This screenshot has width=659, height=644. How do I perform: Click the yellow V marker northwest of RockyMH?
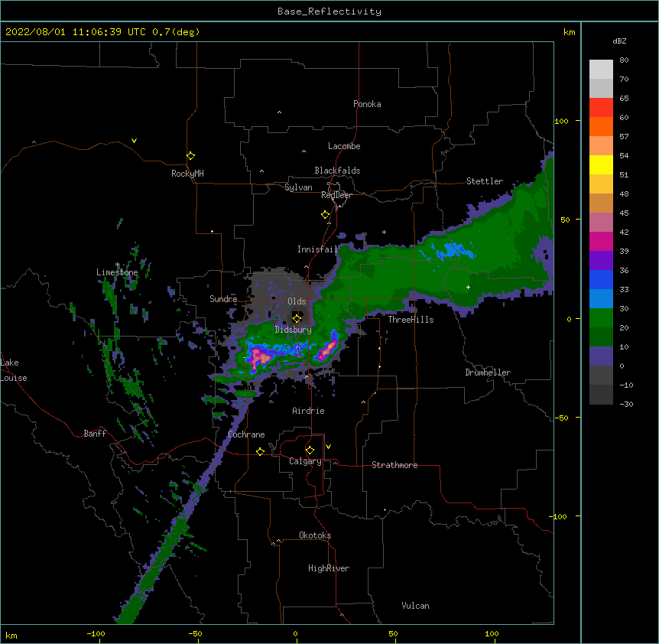tap(134, 141)
